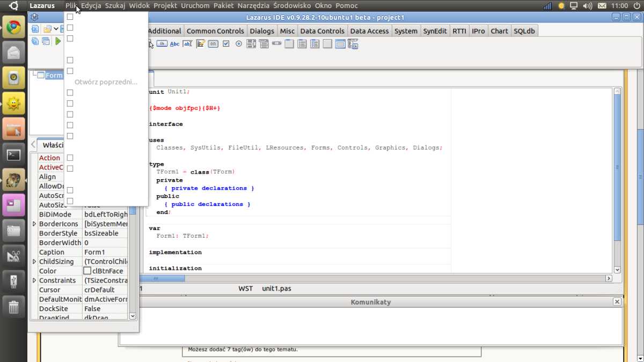Click the clock showing 11:00
The height and width of the screenshot is (362, 644).
point(620,6)
